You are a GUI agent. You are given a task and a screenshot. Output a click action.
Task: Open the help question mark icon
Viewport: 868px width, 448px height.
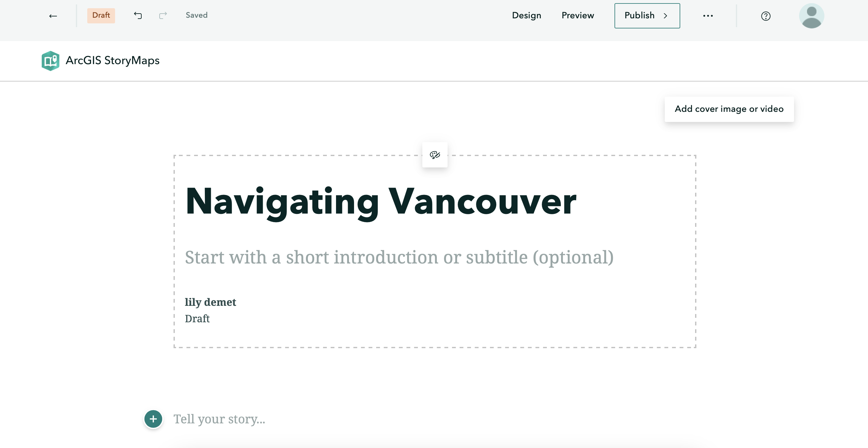coord(766,16)
